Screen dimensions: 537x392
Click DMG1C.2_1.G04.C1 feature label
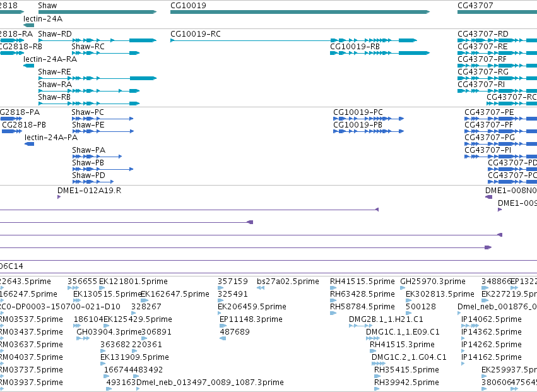pos(409,357)
